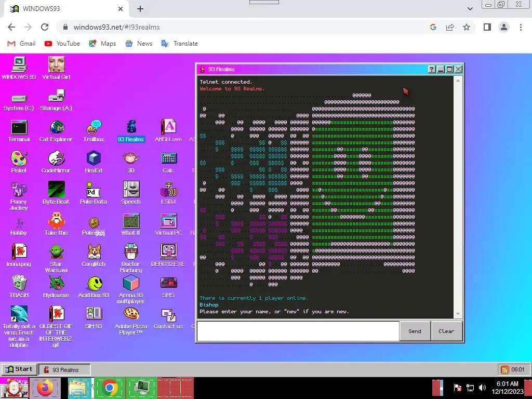Open the What If icon
The width and height of the screenshot is (532, 399).
(x=131, y=224)
